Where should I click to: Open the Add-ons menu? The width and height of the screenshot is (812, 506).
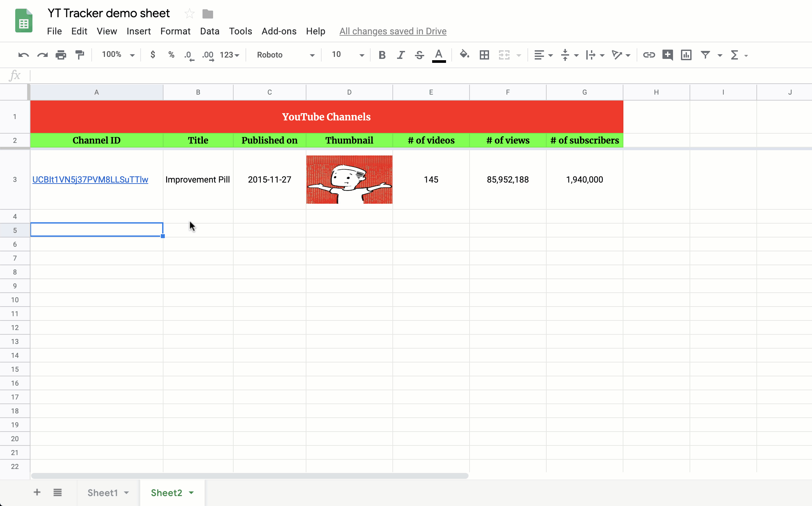(x=279, y=31)
